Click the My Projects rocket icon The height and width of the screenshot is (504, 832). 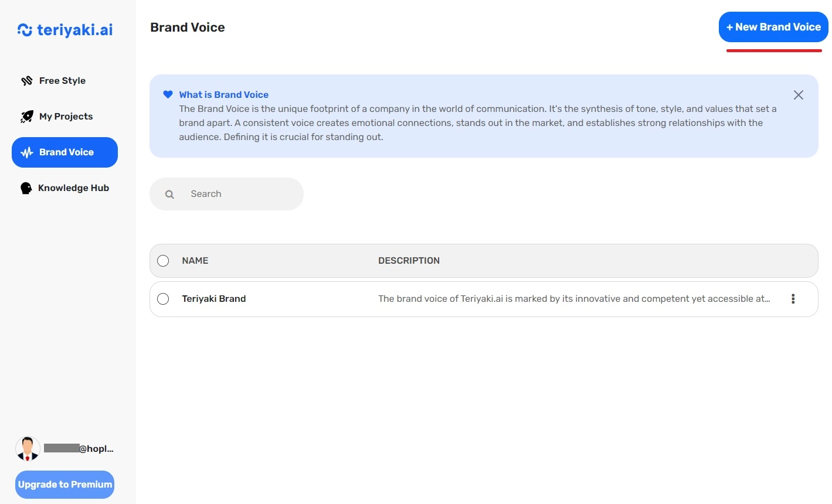click(x=26, y=117)
